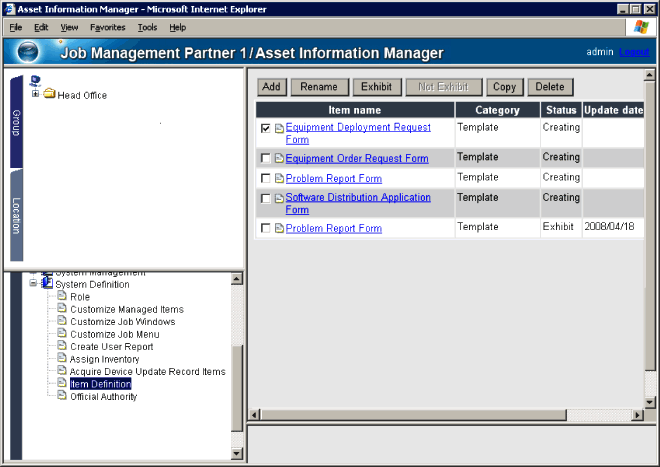Click the page icon next to Customize Job Menu
This screenshot has height=467, width=660.
62,333
